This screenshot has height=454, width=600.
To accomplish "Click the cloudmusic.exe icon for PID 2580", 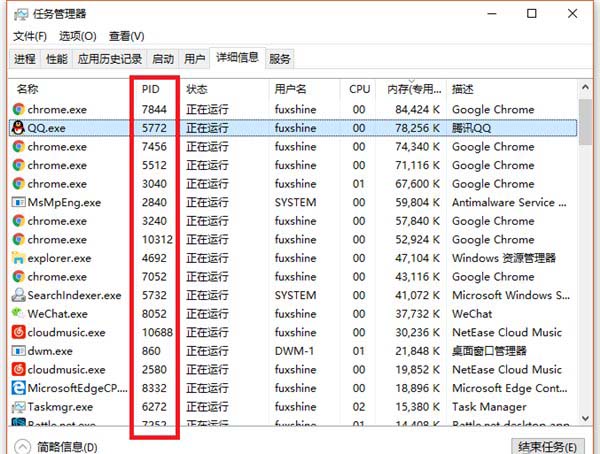I will point(18,369).
